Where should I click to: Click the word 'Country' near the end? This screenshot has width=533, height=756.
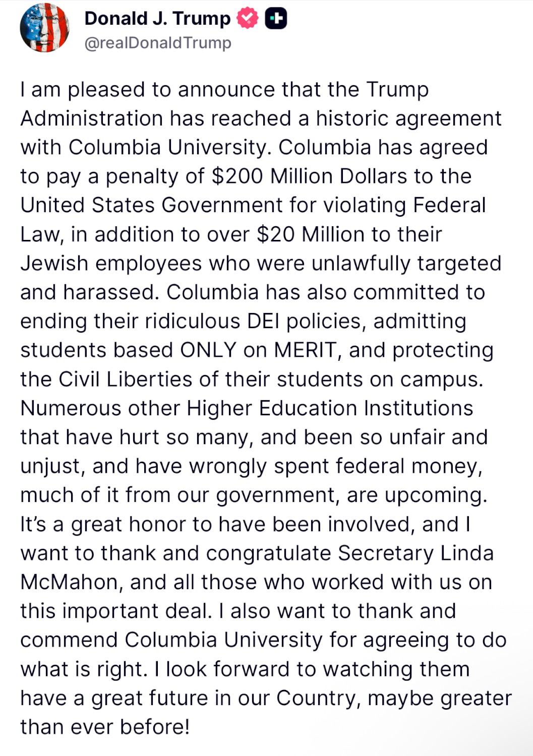318,698
